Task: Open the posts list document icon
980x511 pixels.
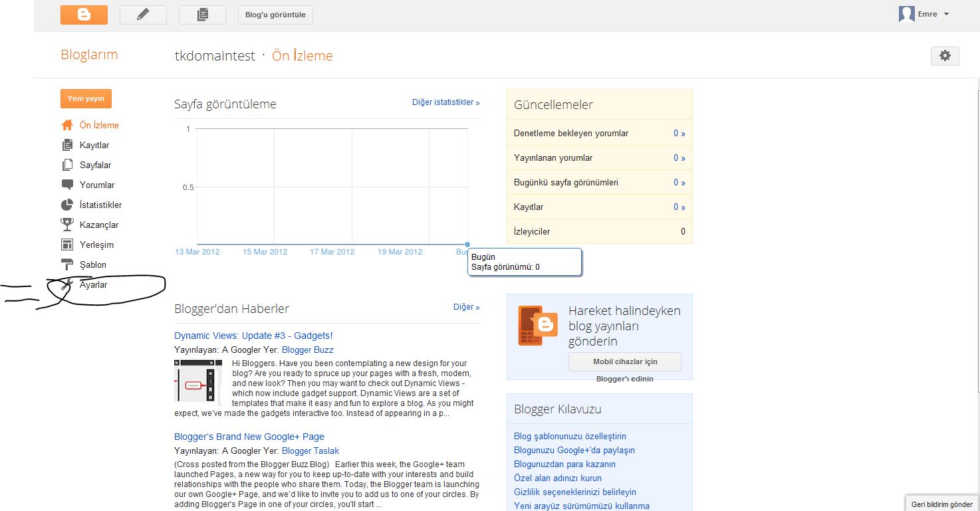Action: [x=203, y=15]
